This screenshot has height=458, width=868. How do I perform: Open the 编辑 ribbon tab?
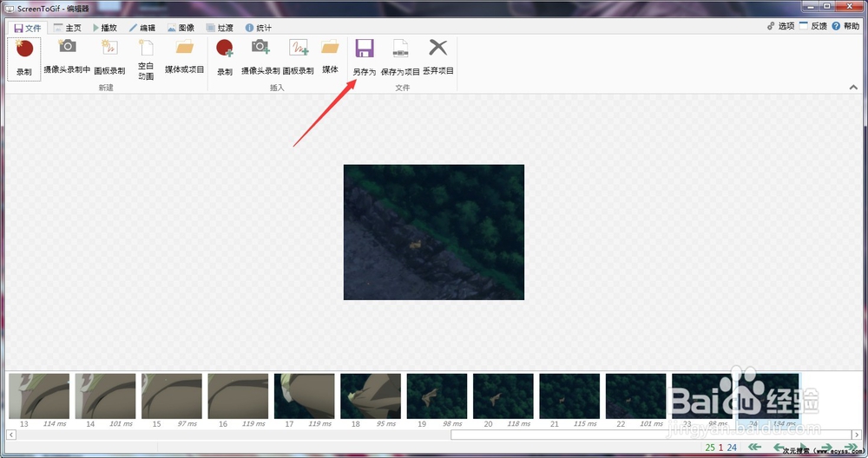[142, 28]
